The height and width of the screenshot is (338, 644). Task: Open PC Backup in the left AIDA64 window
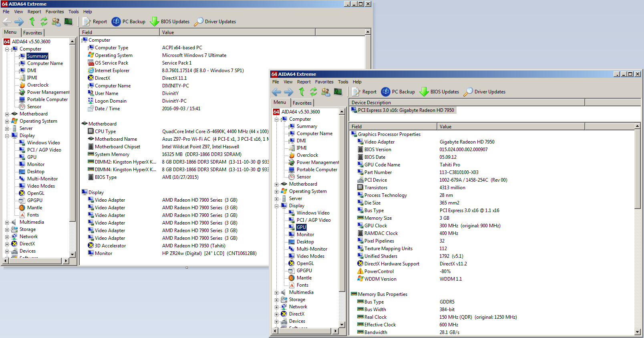coord(129,22)
